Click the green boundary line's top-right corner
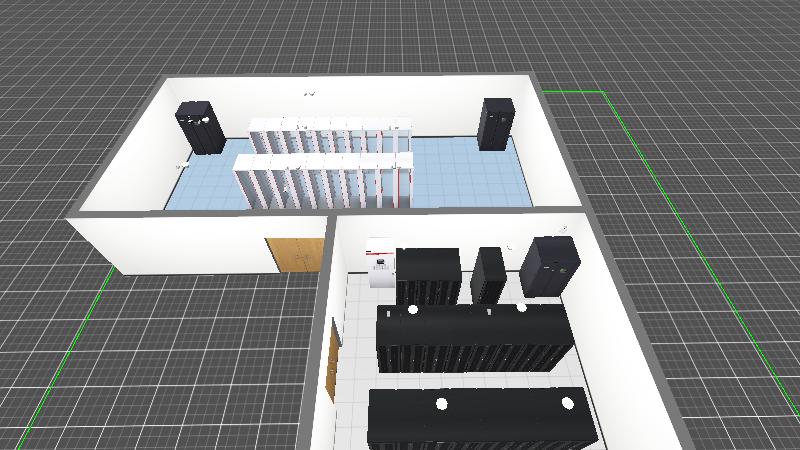 [x=605, y=92]
